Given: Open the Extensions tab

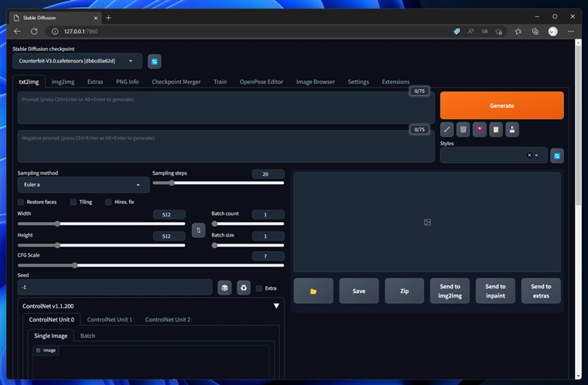Looking at the screenshot, I should [395, 82].
